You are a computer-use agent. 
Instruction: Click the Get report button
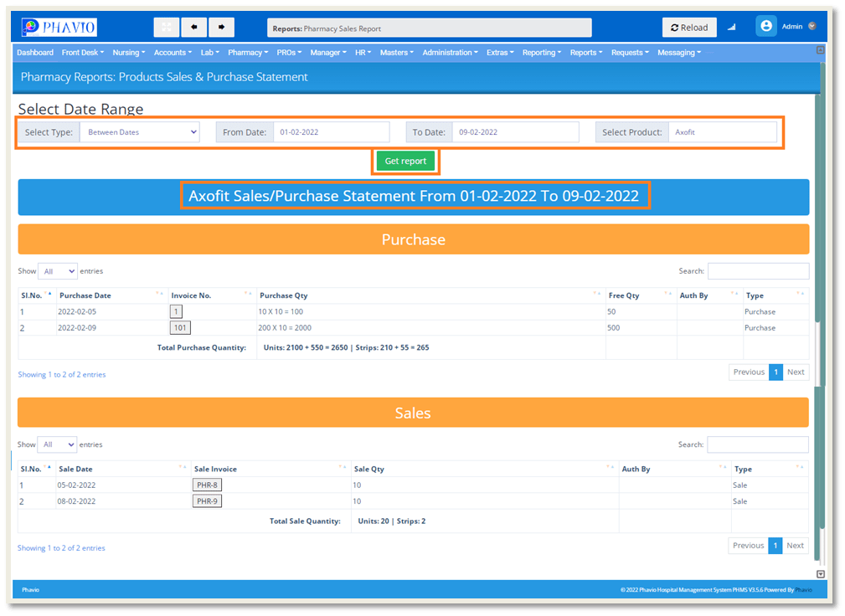pyautogui.click(x=405, y=161)
